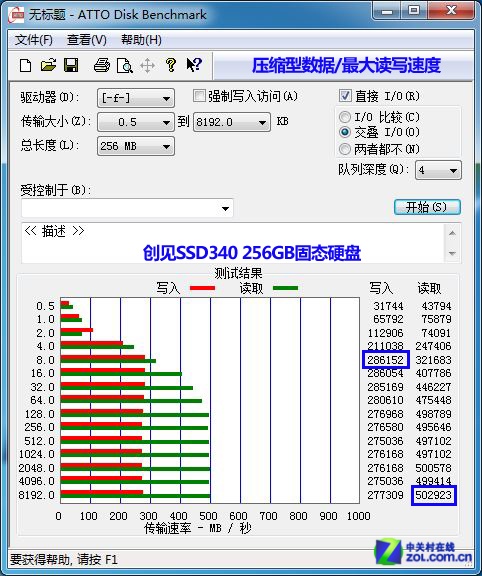Click the red 写入 legend swatch

pyautogui.click(x=202, y=288)
